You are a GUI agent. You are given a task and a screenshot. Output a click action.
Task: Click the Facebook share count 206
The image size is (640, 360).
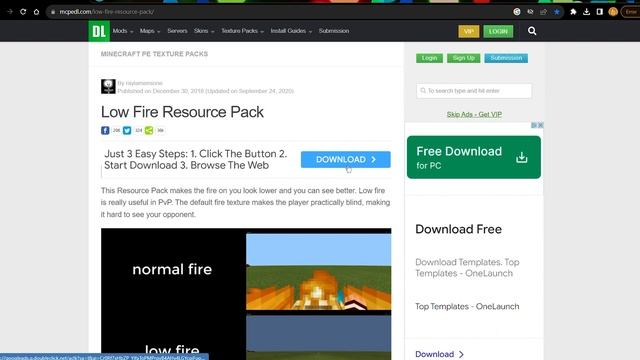coord(116,131)
